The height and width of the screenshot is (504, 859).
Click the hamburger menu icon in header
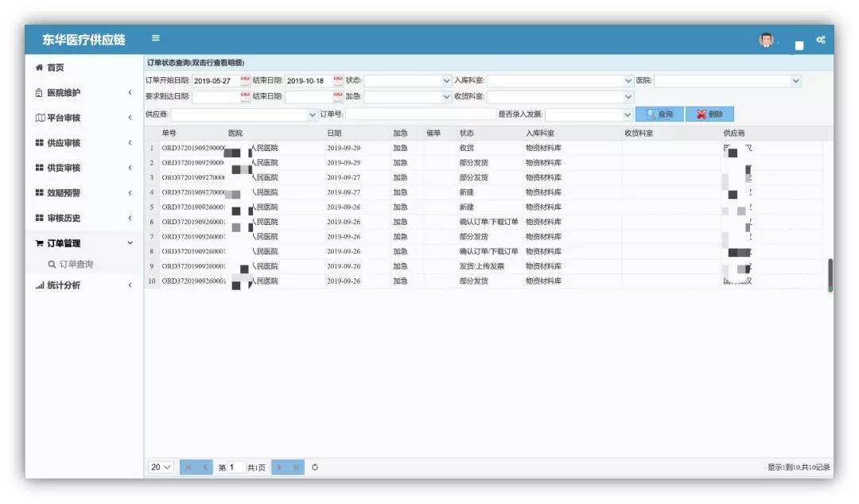point(156,38)
